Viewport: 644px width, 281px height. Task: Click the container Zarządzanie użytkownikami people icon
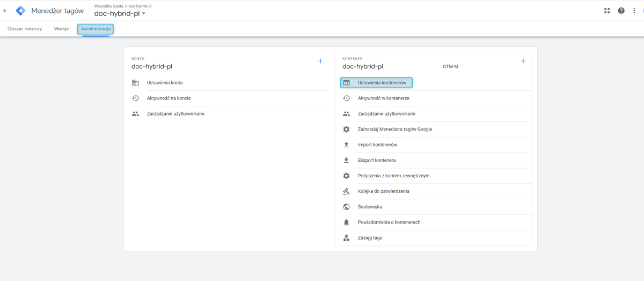[347, 114]
